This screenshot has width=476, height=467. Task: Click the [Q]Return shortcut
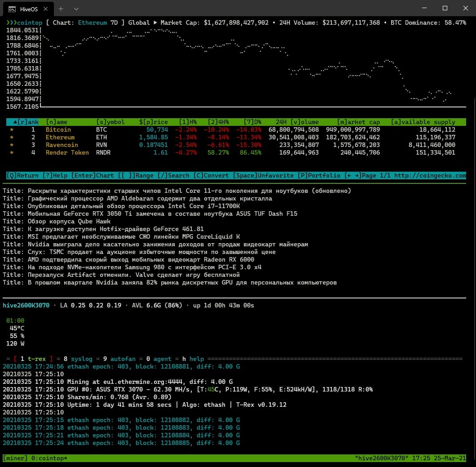[x=22, y=176]
